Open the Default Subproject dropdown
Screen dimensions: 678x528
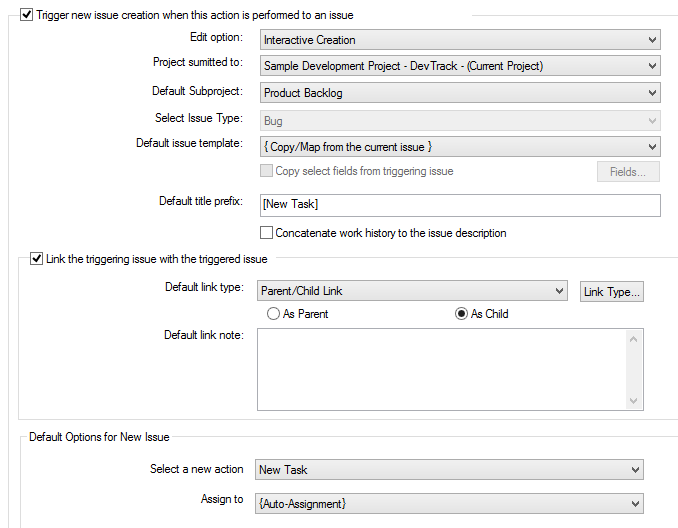coord(460,92)
